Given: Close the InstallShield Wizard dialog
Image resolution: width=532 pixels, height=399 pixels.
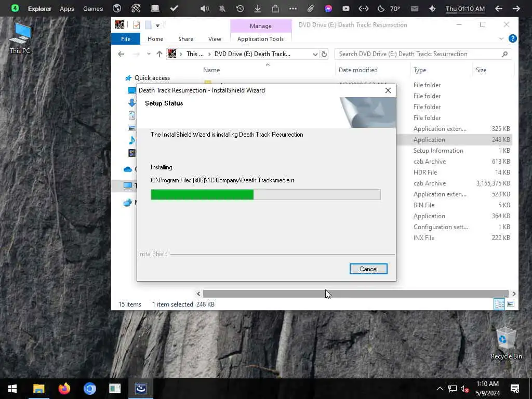Looking at the screenshot, I should click(388, 90).
